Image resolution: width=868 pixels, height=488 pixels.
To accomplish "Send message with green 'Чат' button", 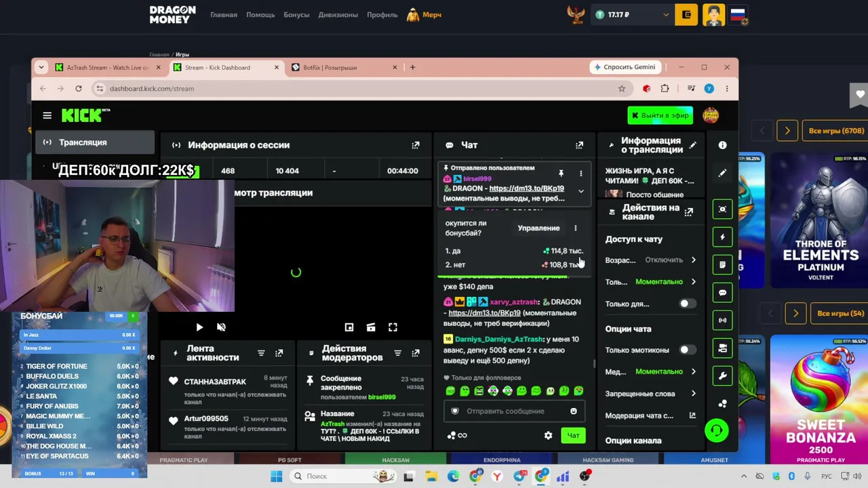I will 573,435.
